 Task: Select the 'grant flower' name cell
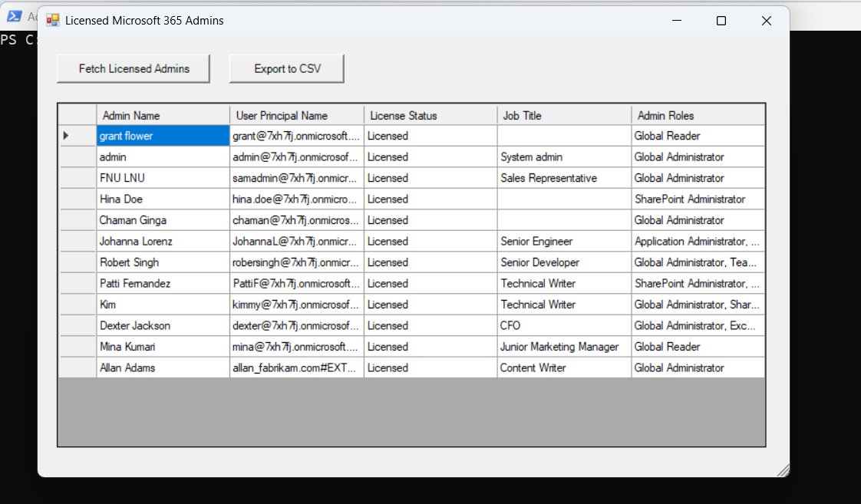163,136
